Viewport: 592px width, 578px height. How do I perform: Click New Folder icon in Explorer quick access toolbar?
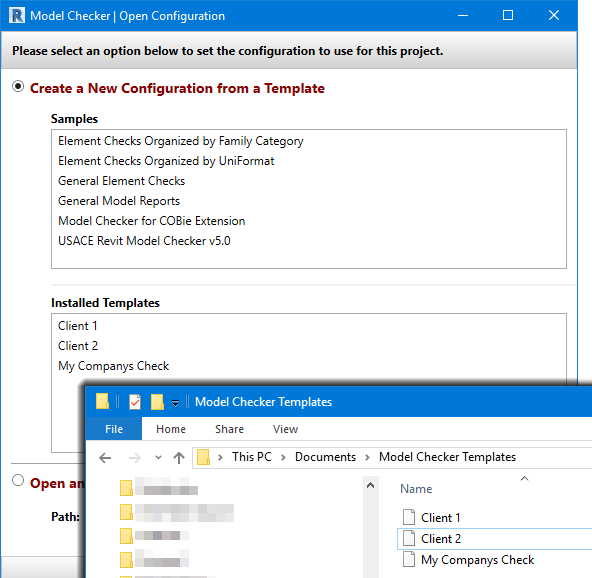tap(157, 402)
